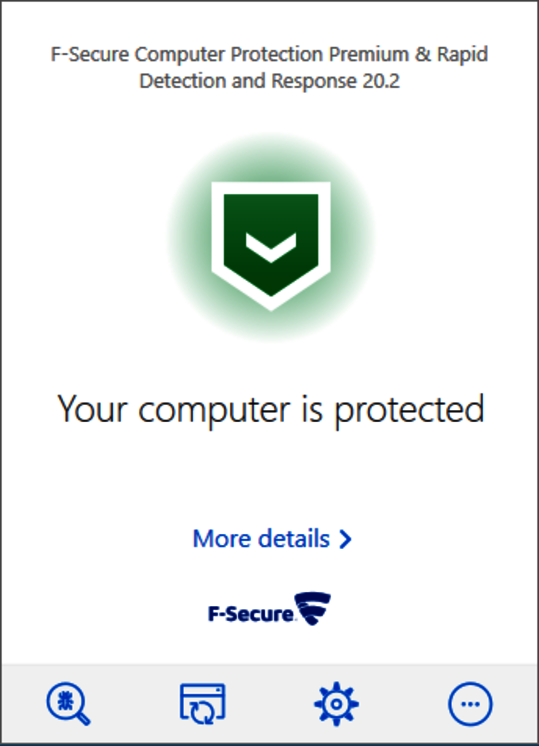539x746 pixels.
Task: Click the 'F-Secure' wordmark text
Action: [251, 614]
